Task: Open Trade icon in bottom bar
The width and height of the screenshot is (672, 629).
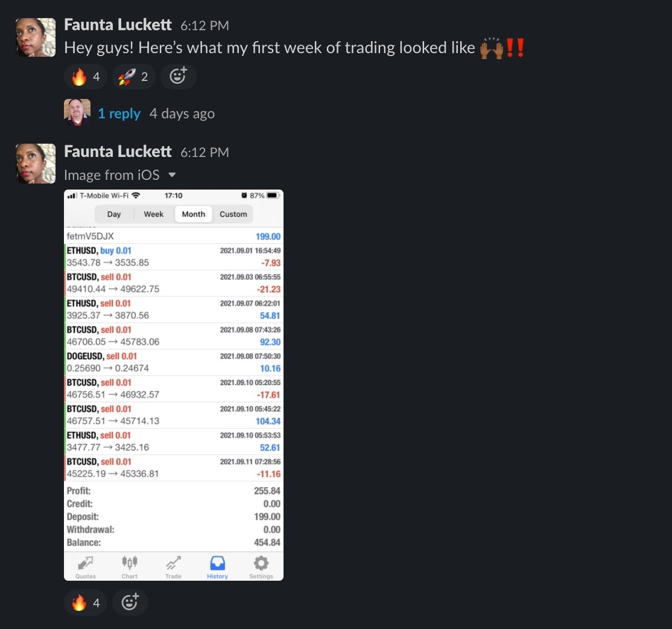Action: click(x=173, y=567)
